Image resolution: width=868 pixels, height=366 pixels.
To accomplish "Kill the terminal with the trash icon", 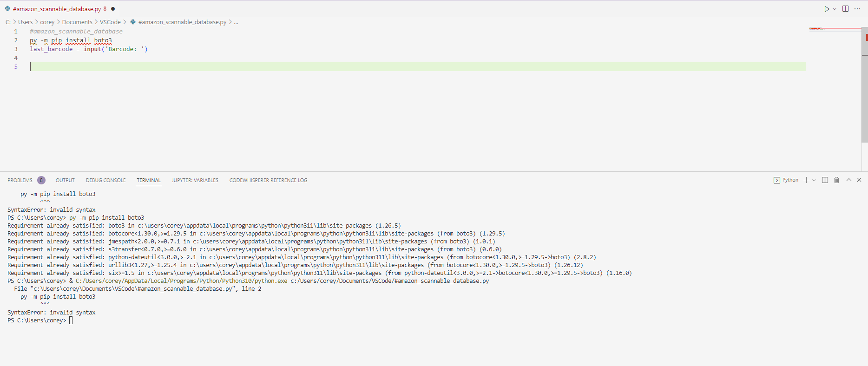I will (837, 180).
